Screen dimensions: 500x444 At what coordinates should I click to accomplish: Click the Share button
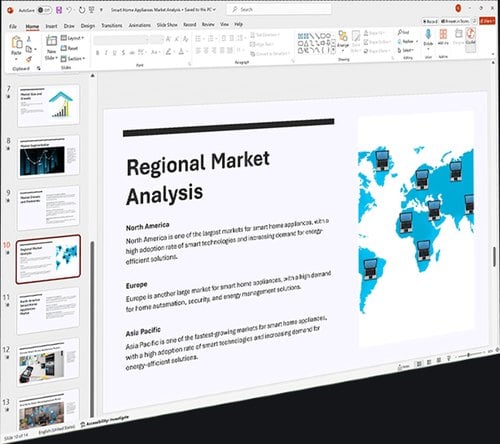pos(487,21)
